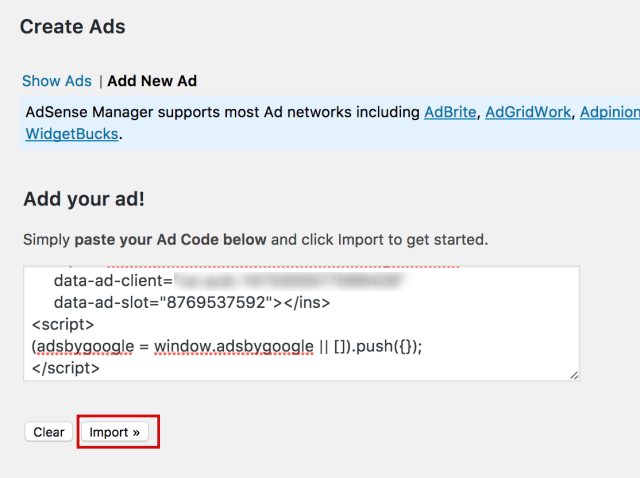The width and height of the screenshot is (640, 478).
Task: Select the Add New Ad tab
Action: (152, 81)
